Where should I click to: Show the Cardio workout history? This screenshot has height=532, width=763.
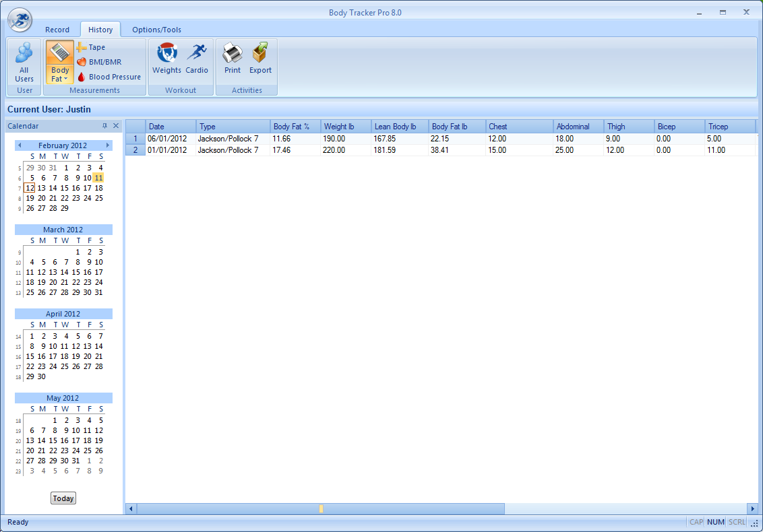(x=197, y=59)
